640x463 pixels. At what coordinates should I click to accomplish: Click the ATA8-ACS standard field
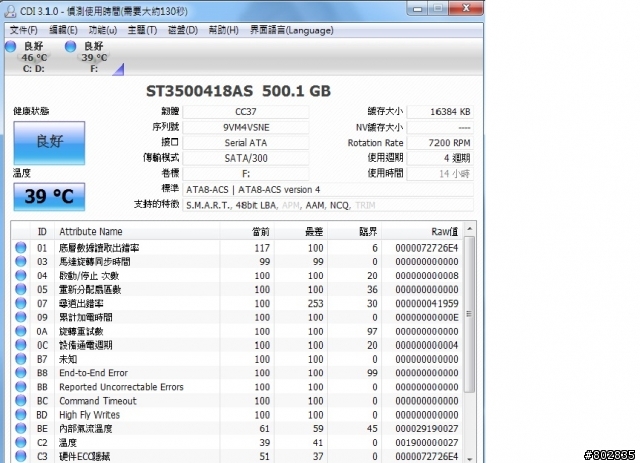click(328, 189)
